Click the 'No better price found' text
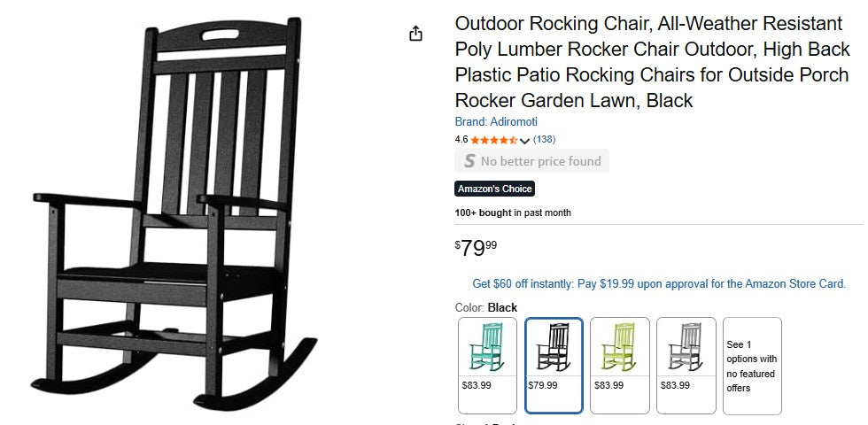The height and width of the screenshot is (425, 868). [540, 161]
